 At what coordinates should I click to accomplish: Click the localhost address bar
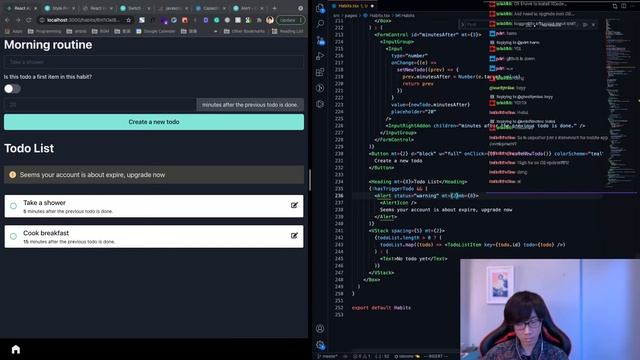pyautogui.click(x=86, y=20)
